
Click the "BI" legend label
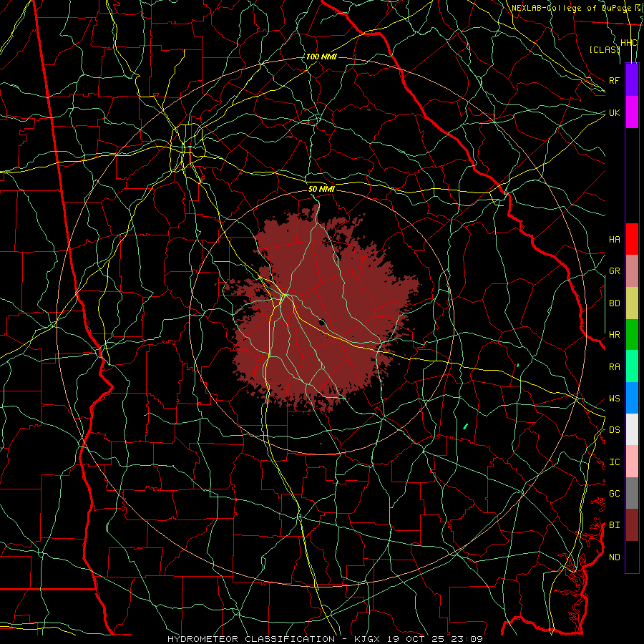(x=614, y=525)
